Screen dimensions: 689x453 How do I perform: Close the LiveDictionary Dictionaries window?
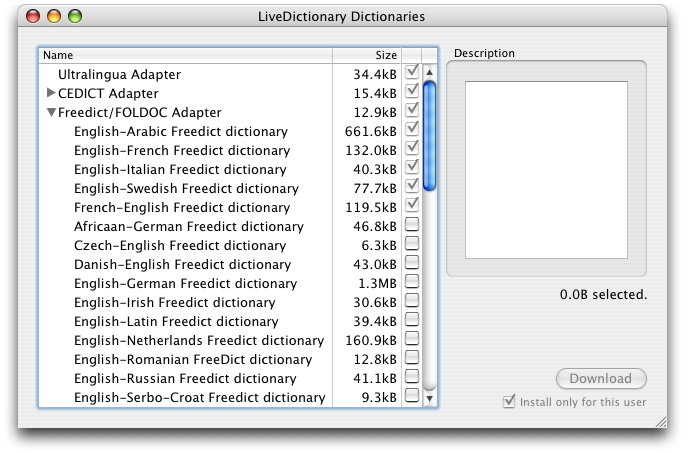33,16
